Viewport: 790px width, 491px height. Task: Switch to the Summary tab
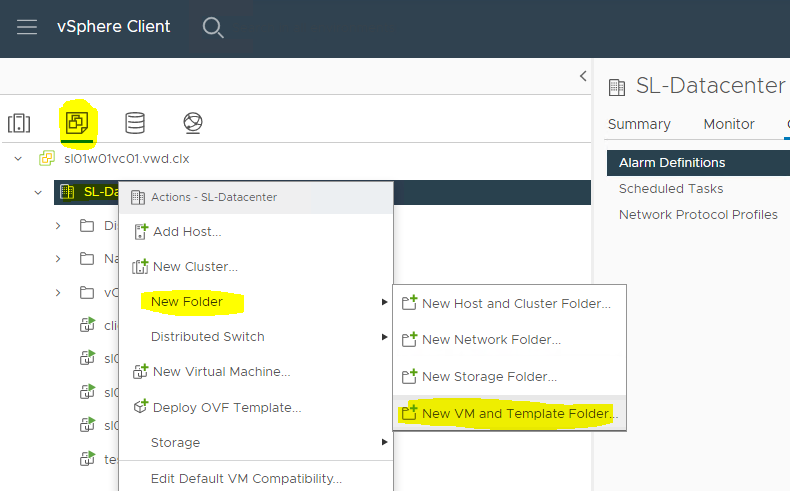pos(639,124)
